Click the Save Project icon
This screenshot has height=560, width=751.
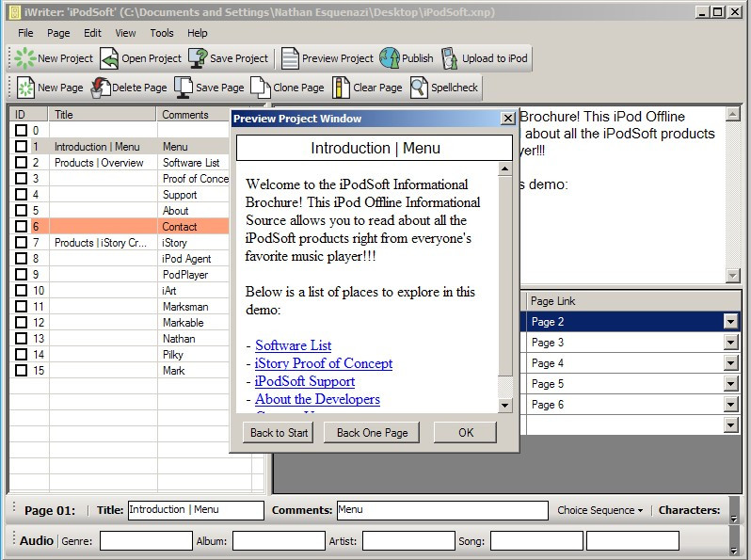pyautogui.click(x=198, y=58)
